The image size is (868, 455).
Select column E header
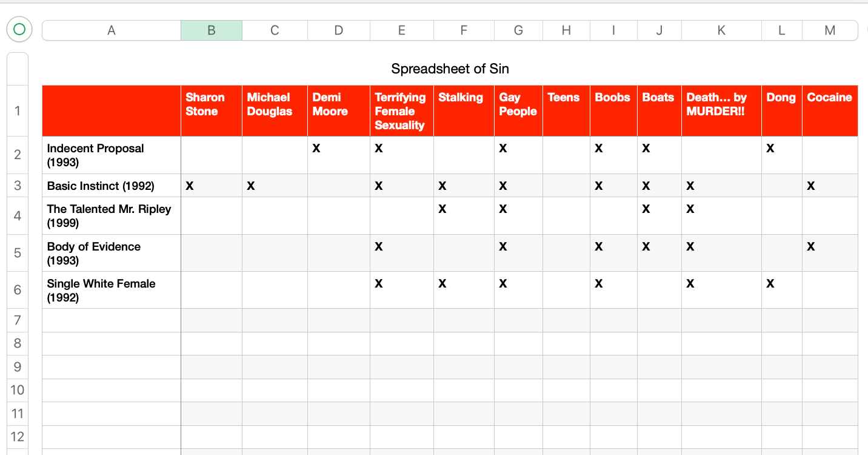pos(402,30)
